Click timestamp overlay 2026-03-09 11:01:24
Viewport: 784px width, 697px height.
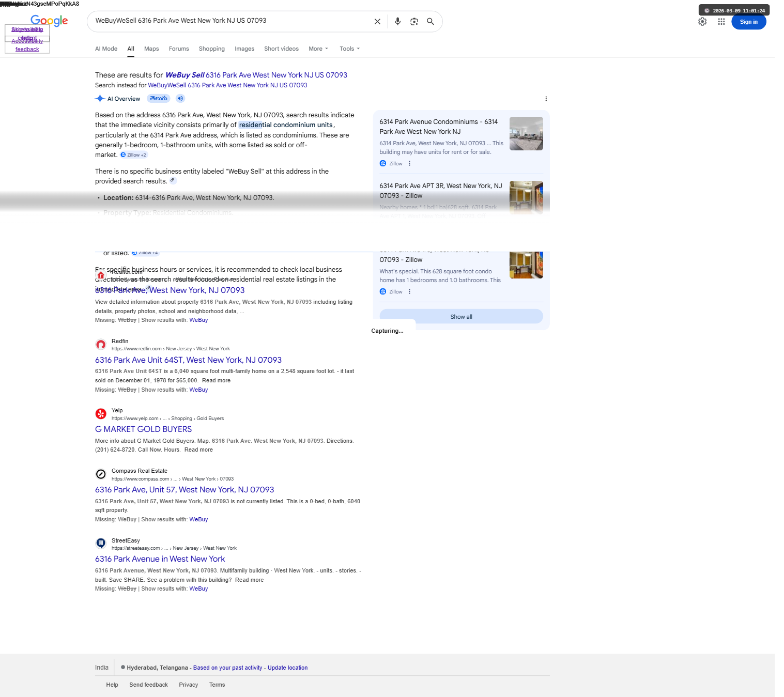click(734, 10)
